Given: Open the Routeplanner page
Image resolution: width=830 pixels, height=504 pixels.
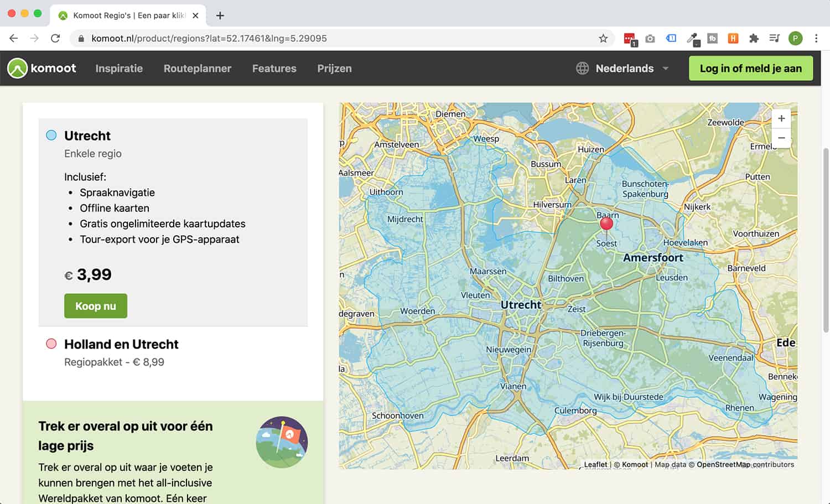Looking at the screenshot, I should (198, 68).
